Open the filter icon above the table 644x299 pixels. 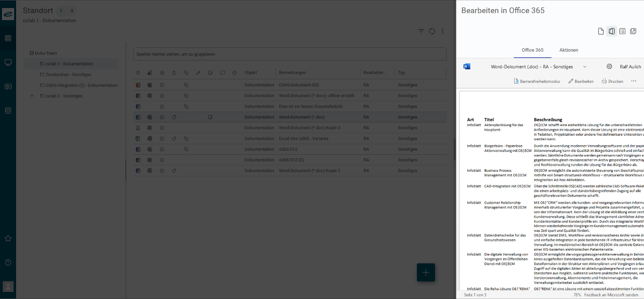pos(421,31)
